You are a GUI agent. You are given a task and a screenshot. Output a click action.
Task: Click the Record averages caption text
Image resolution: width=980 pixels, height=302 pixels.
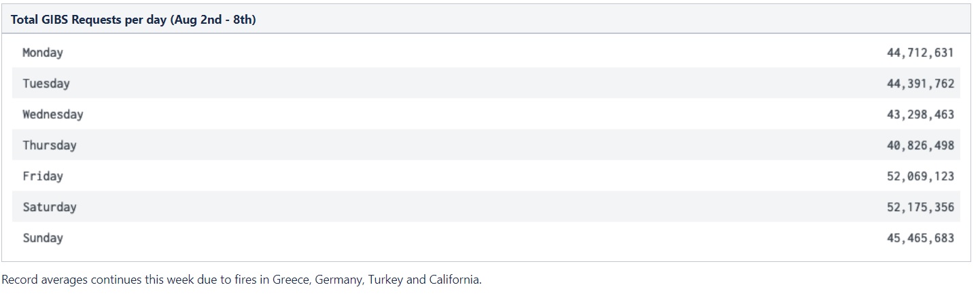[x=241, y=280]
